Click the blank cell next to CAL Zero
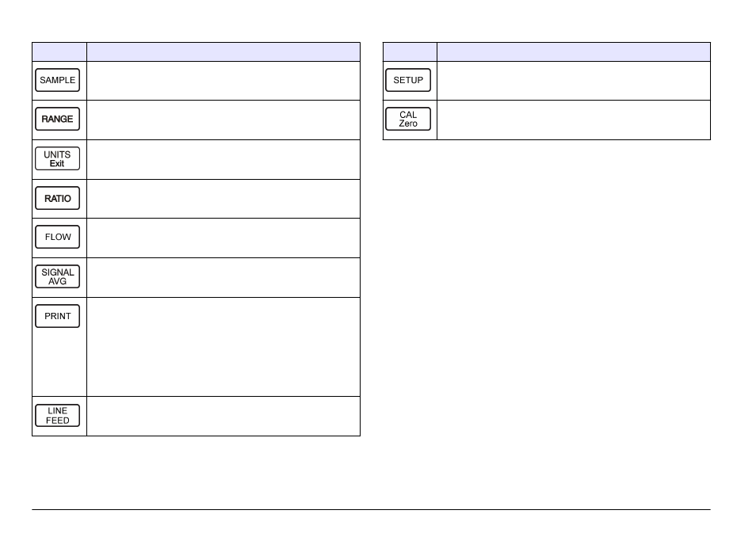This screenshot has width=756, height=533. point(573,120)
